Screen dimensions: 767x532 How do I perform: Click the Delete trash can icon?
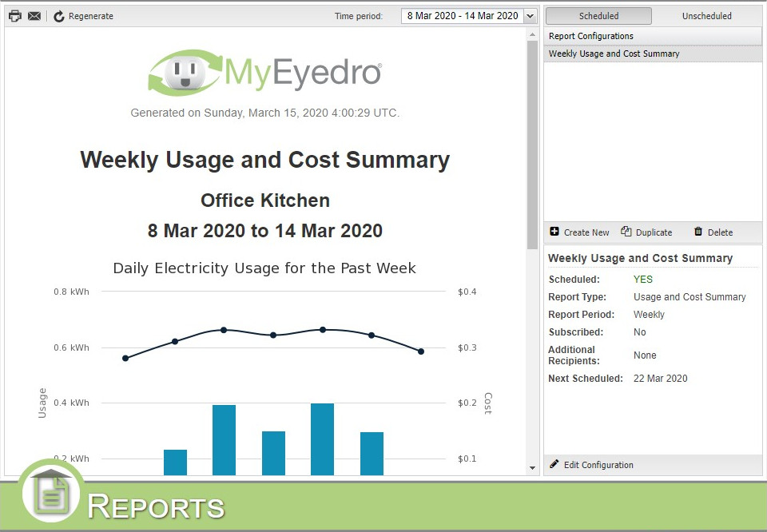698,232
